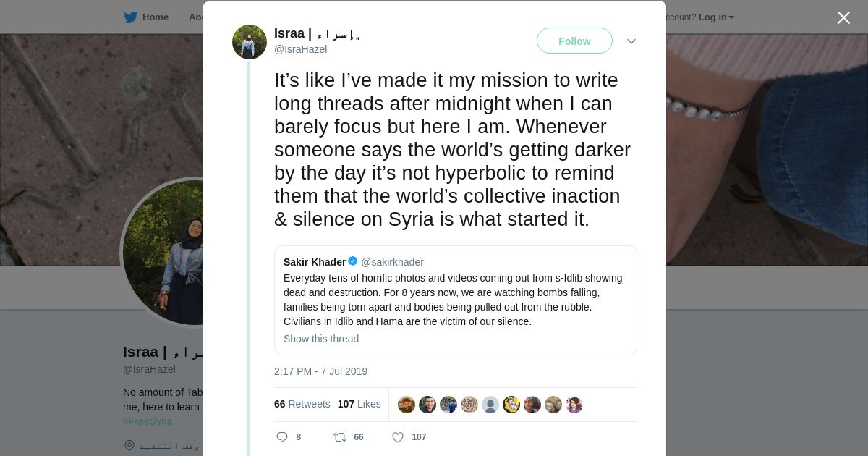View the 107 Likes list

pyautogui.click(x=359, y=404)
